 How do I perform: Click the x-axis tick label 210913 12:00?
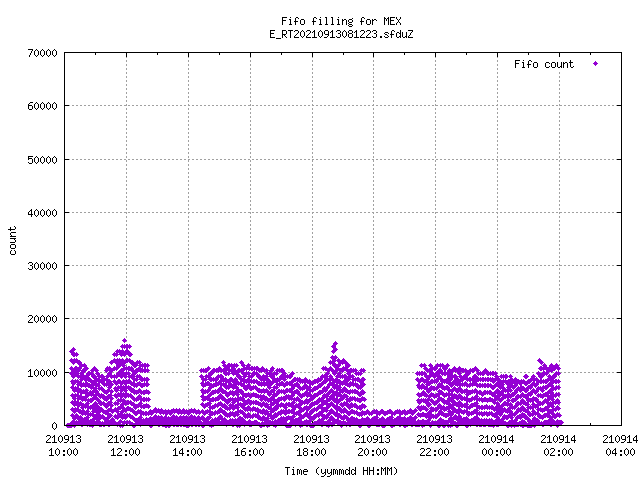[125, 445]
